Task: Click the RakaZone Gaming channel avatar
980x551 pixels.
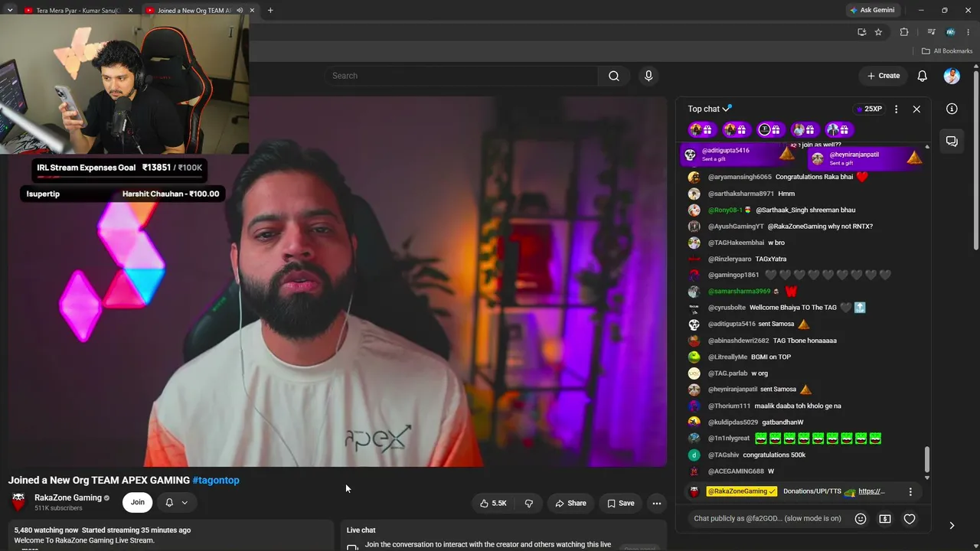Action: click(x=18, y=502)
